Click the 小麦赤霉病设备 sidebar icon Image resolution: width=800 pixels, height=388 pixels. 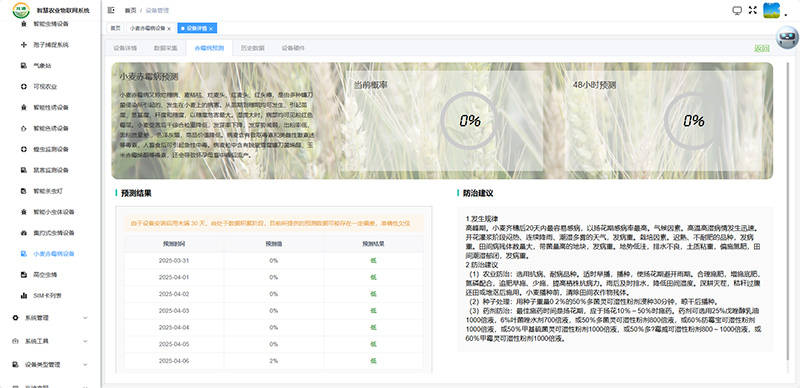pyautogui.click(x=23, y=254)
